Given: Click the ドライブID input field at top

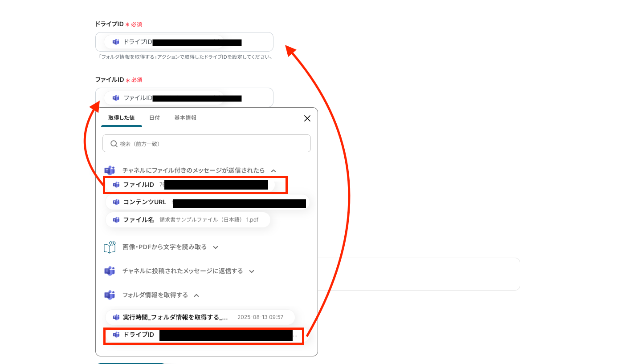Looking at the screenshot, I should pos(184,42).
